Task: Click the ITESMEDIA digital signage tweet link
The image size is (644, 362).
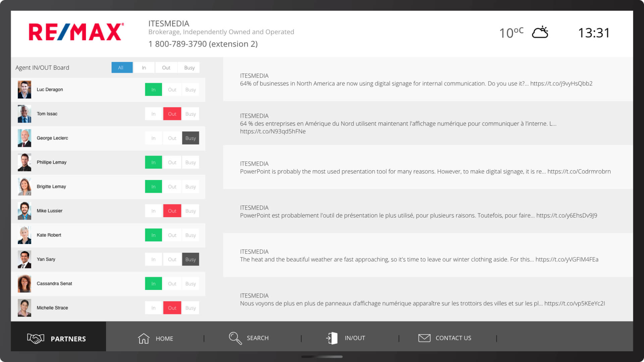Action: (562, 83)
